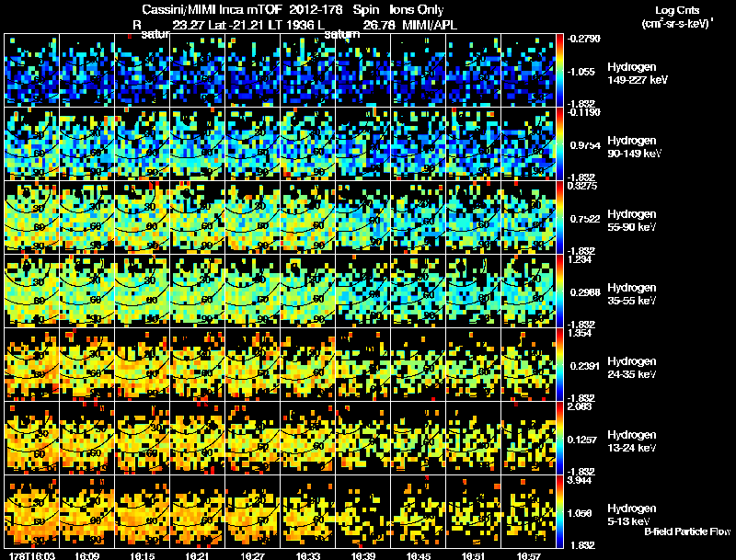Click the 0.7522 colorbar scale value
This screenshot has height=560, width=736.
pyautogui.click(x=585, y=219)
